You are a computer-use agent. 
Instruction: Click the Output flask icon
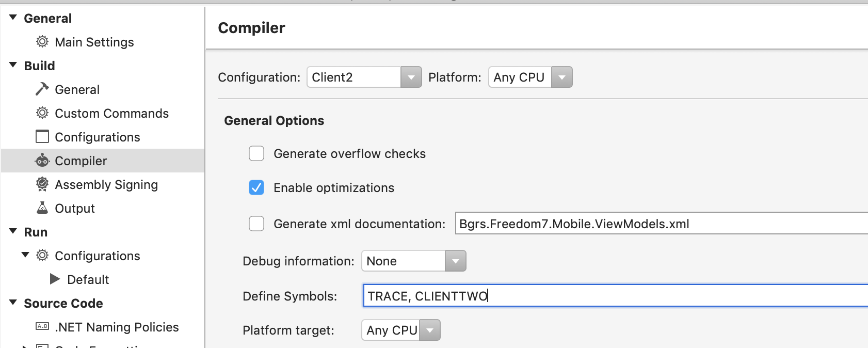point(42,208)
